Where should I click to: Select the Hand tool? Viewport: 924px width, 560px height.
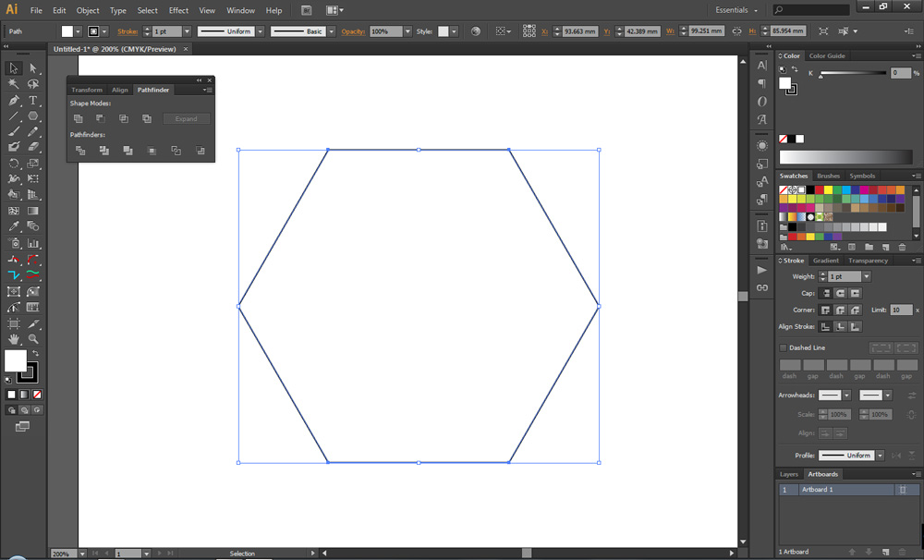[x=14, y=339]
